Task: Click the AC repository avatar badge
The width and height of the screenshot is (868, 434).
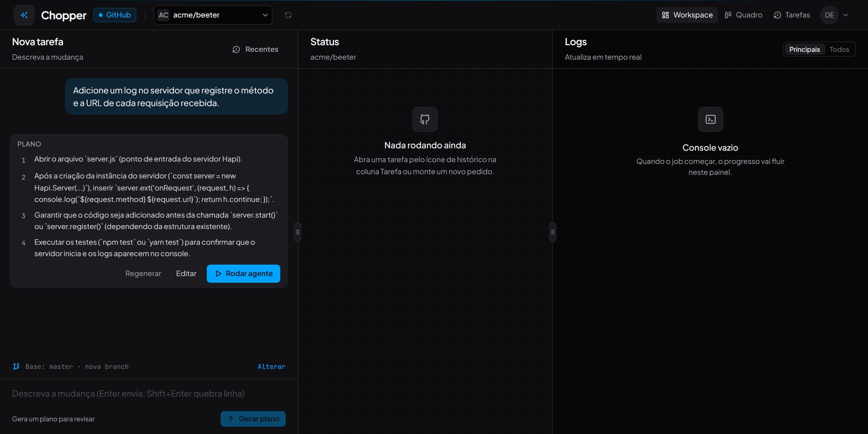Action: pos(163,15)
